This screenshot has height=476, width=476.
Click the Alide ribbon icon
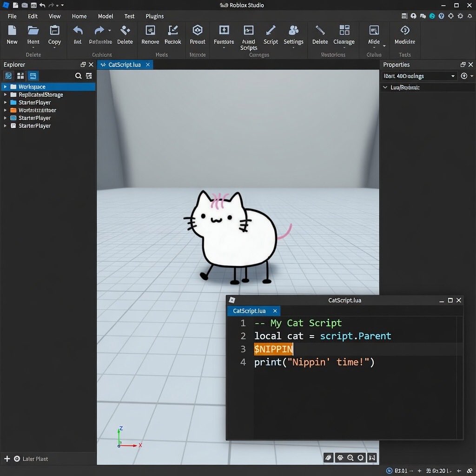click(x=374, y=30)
